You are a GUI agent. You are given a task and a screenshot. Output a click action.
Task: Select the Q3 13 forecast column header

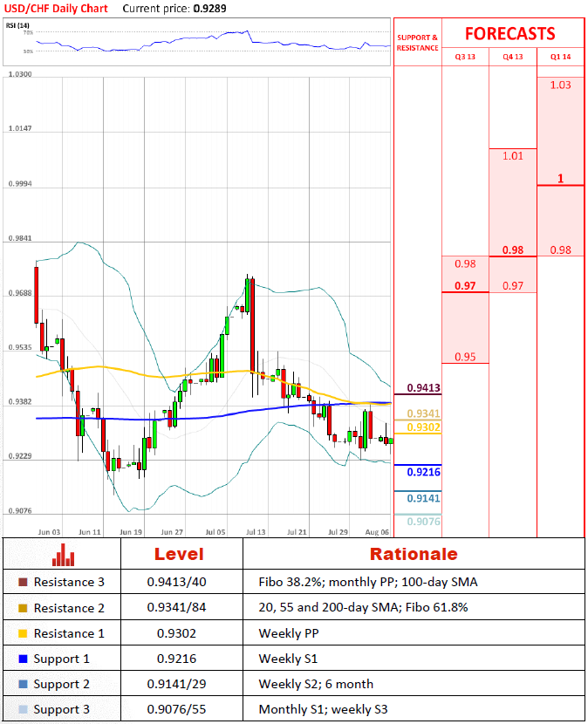click(x=465, y=57)
